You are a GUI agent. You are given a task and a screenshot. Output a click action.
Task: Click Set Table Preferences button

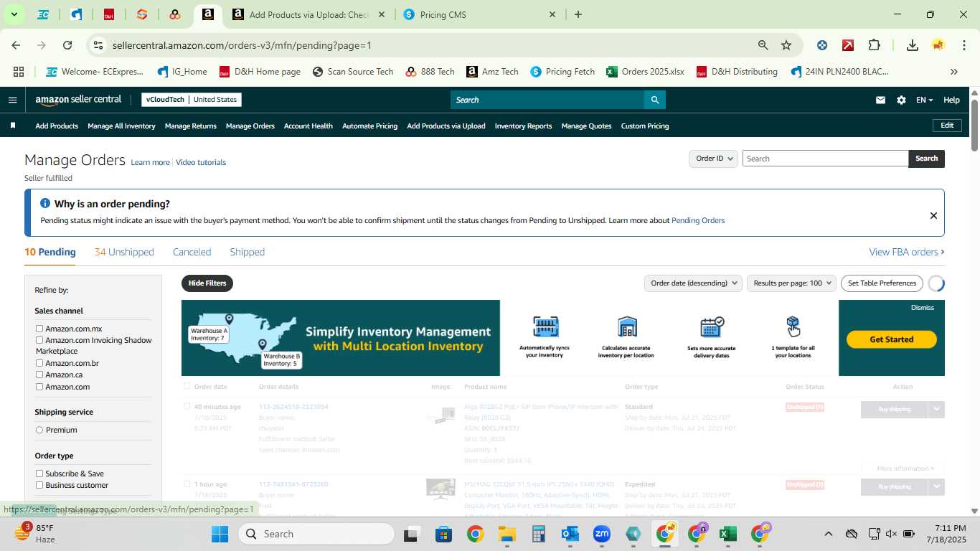[882, 283]
